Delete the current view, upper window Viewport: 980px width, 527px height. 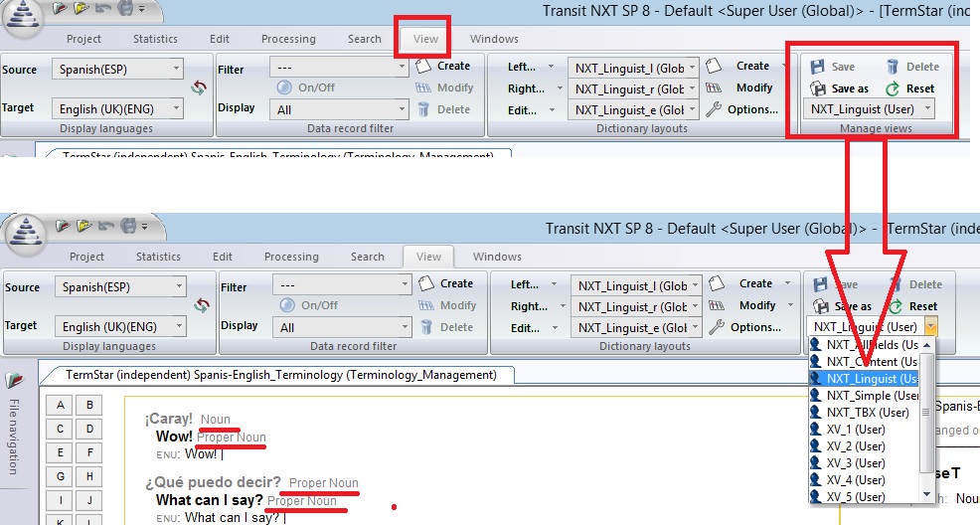coord(911,67)
